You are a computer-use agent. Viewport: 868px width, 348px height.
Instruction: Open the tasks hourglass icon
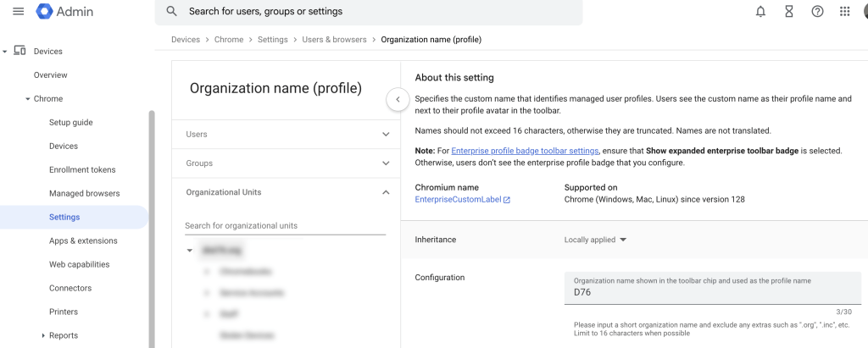point(788,12)
